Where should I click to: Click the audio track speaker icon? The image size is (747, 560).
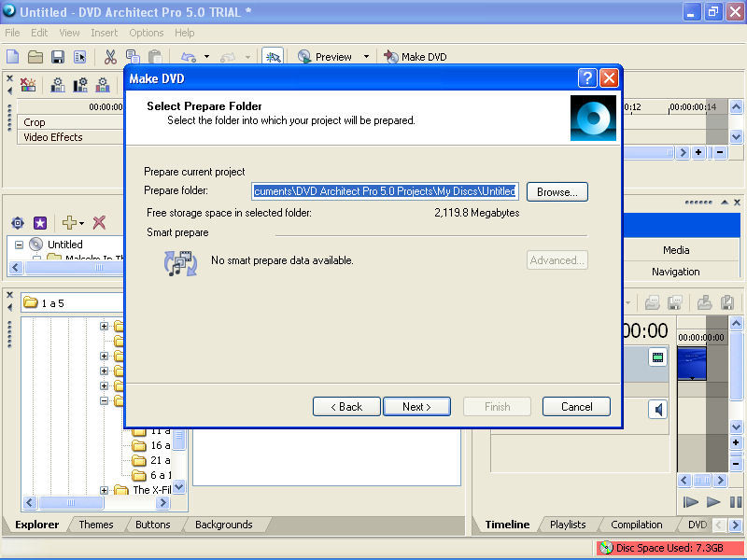coord(658,409)
